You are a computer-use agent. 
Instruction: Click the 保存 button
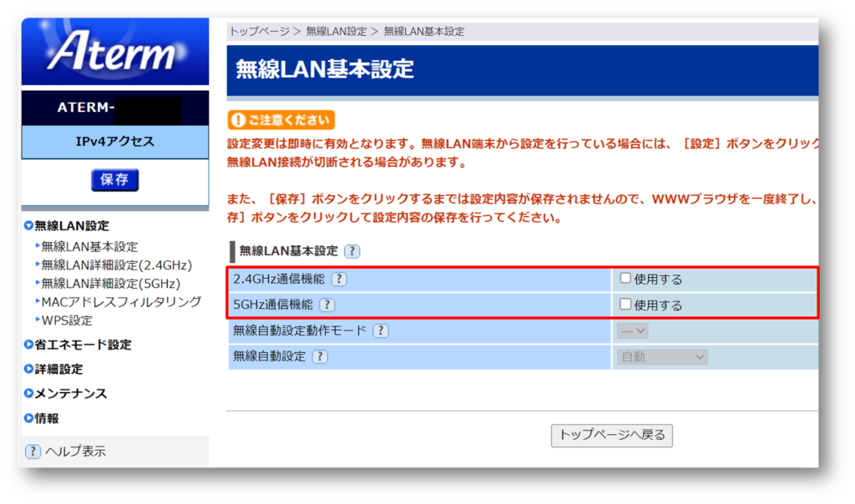pos(114,180)
